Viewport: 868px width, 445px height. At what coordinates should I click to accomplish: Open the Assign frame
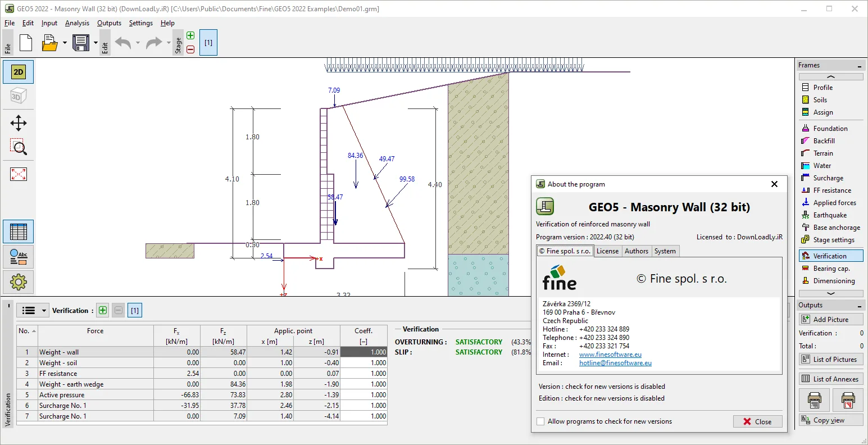[830, 112]
